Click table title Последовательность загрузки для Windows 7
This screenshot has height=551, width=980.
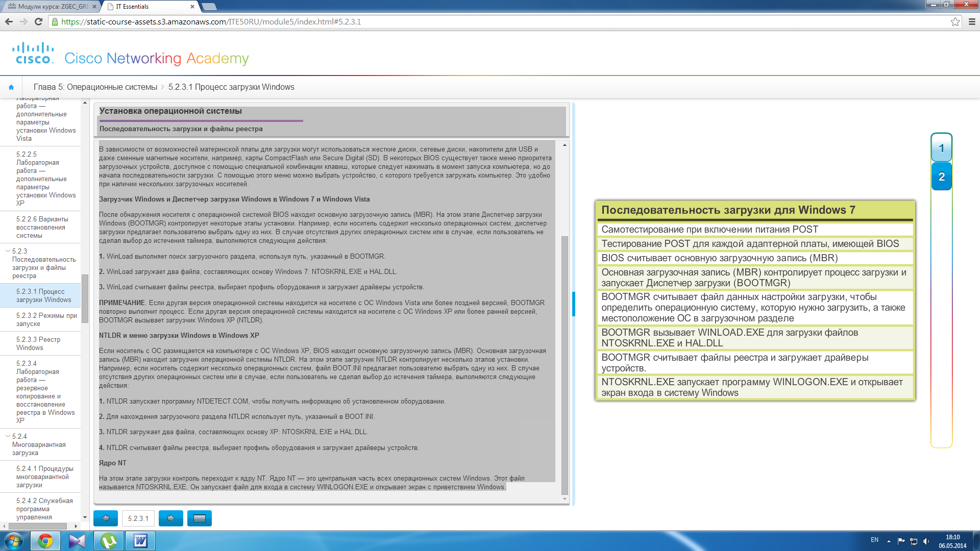728,210
